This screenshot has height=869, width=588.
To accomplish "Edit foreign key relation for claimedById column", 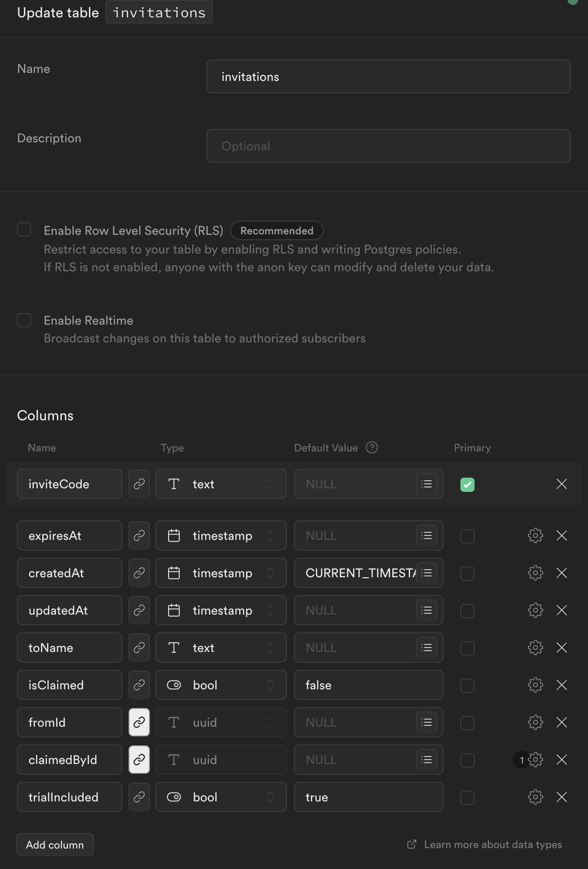I will point(139,760).
